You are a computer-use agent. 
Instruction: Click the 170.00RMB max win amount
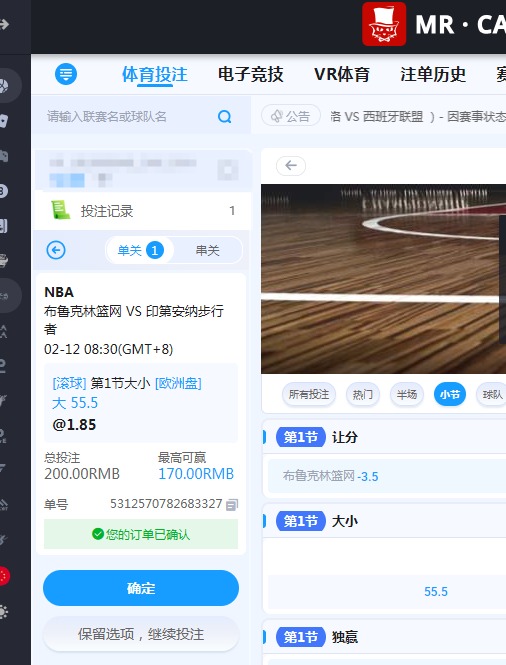(196, 474)
